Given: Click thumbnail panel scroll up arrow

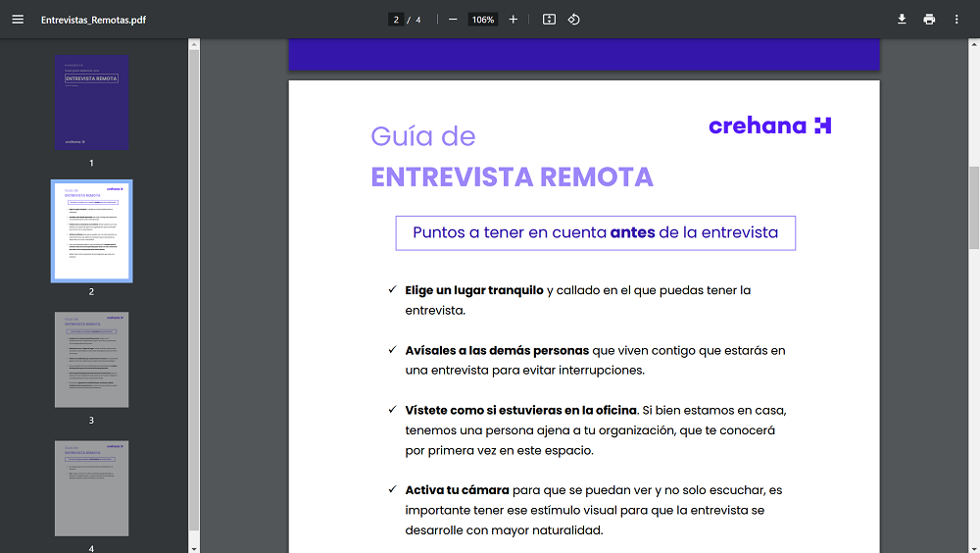Looking at the screenshot, I should point(194,44).
